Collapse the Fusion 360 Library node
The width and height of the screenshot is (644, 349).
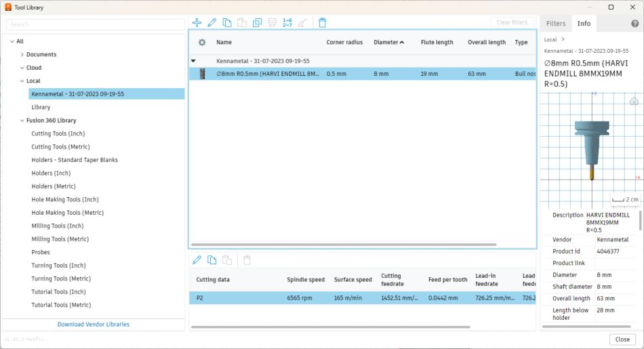(x=22, y=121)
